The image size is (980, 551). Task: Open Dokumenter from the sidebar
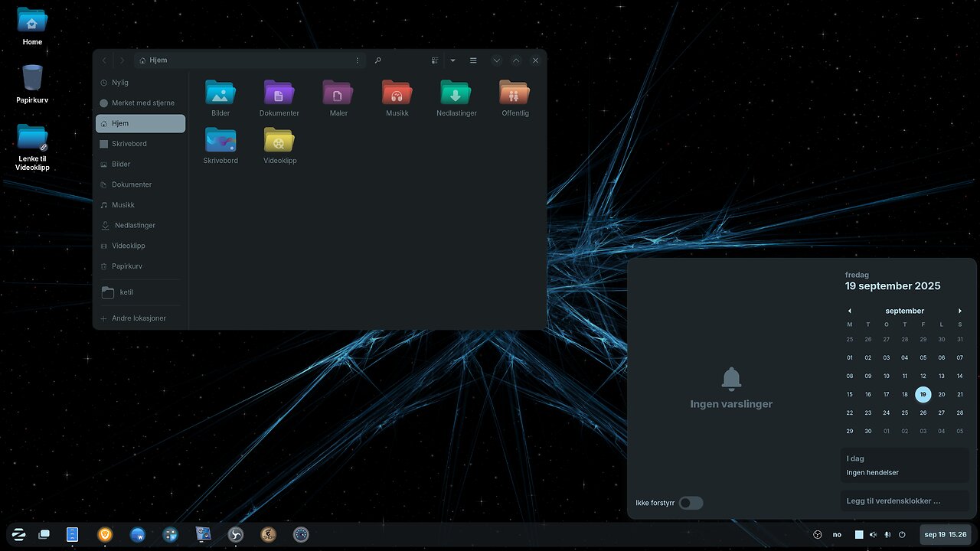click(x=140, y=184)
